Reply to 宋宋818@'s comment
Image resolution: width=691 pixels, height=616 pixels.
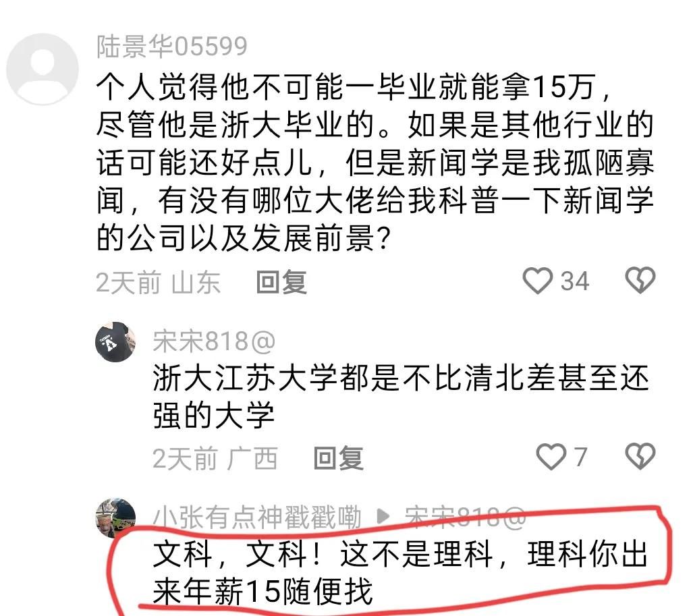(339, 458)
